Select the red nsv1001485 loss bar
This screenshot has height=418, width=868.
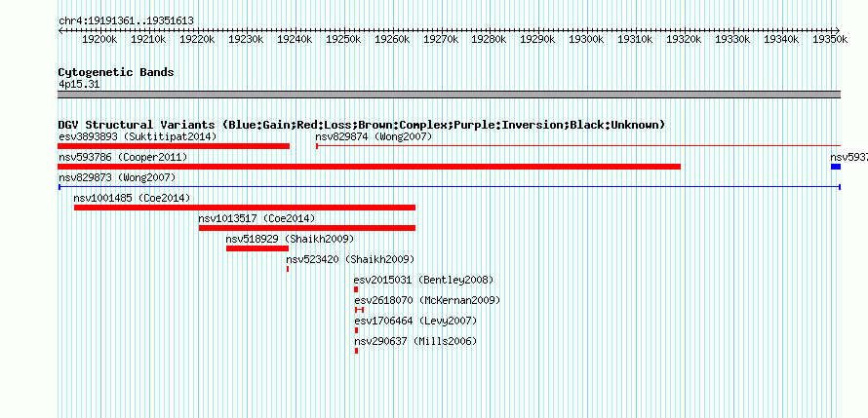coord(245,208)
